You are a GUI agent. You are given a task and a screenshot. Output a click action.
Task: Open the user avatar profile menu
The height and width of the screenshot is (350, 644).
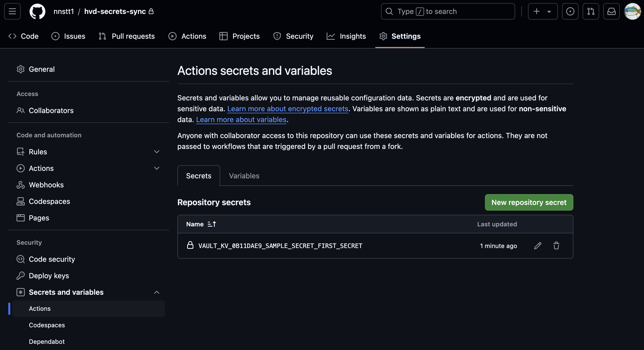[x=632, y=11]
